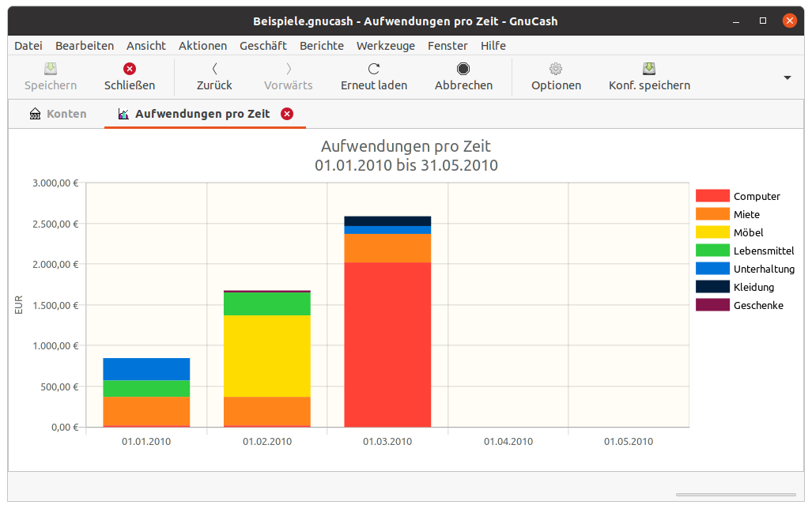Screen dimensions: 812x509
Task: Expand the toolbar overflow arrow
Action: click(787, 77)
